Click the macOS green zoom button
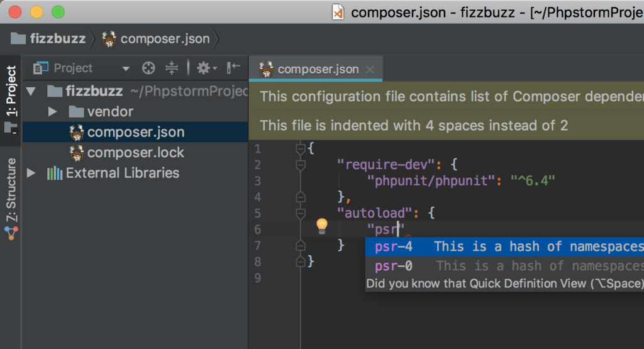 pos(58,13)
